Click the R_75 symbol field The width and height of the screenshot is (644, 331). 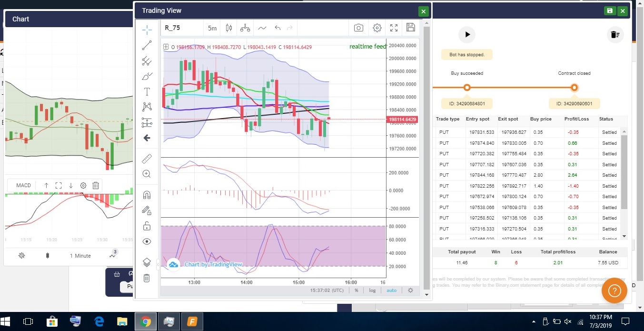[x=181, y=28]
